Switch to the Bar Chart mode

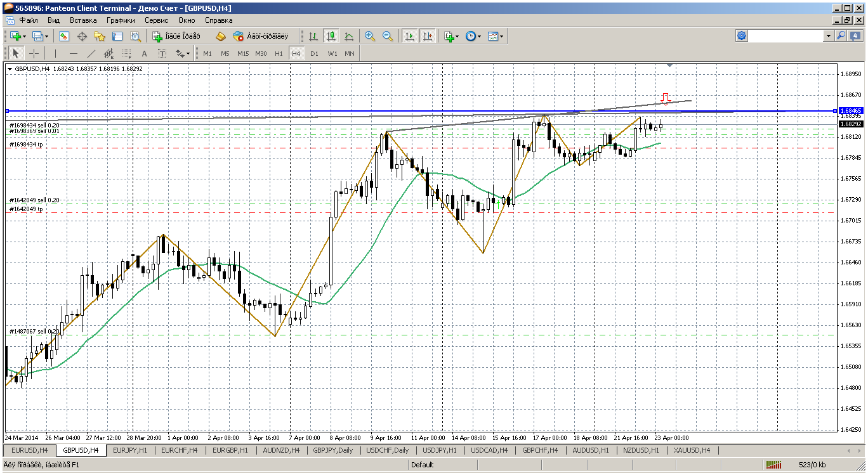point(313,36)
